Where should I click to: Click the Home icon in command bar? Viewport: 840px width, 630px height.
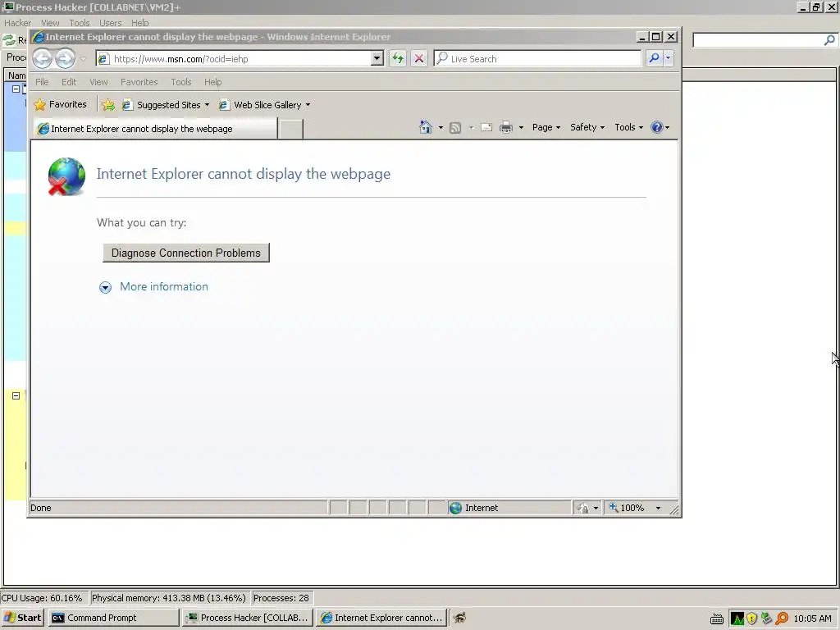(426, 127)
